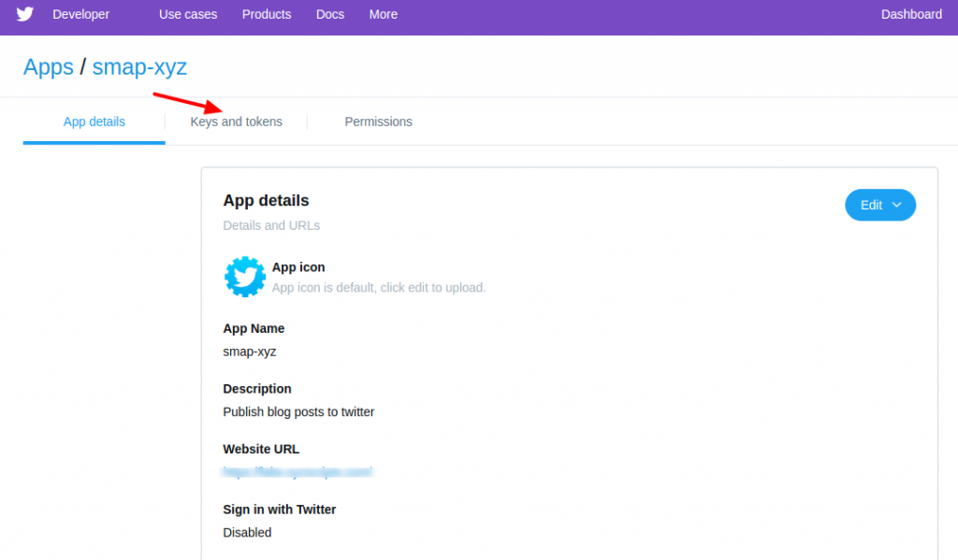Open the Edit button dropdown chevron
This screenshot has height=560, width=958.
(896, 205)
